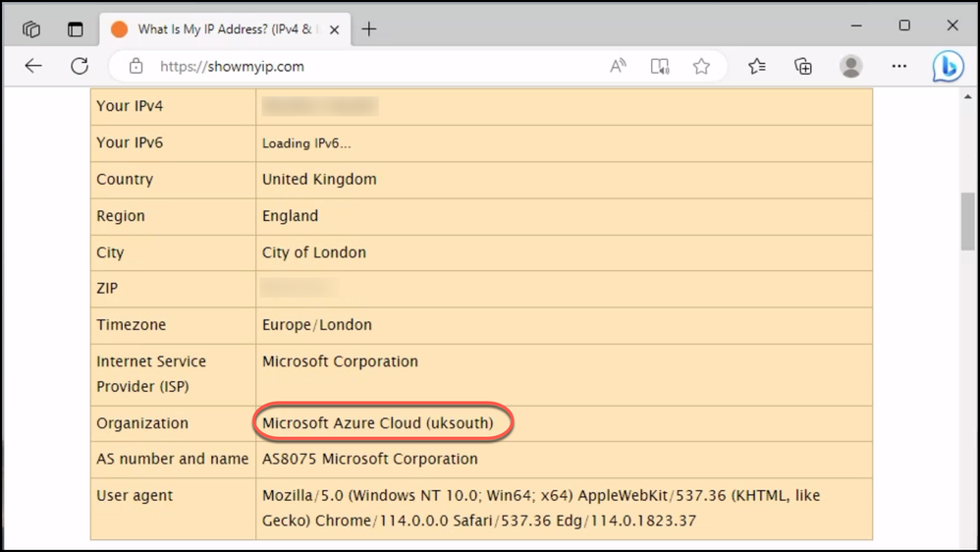The image size is (980, 552).
Task: Open the Favorites list icon
Action: tap(757, 66)
